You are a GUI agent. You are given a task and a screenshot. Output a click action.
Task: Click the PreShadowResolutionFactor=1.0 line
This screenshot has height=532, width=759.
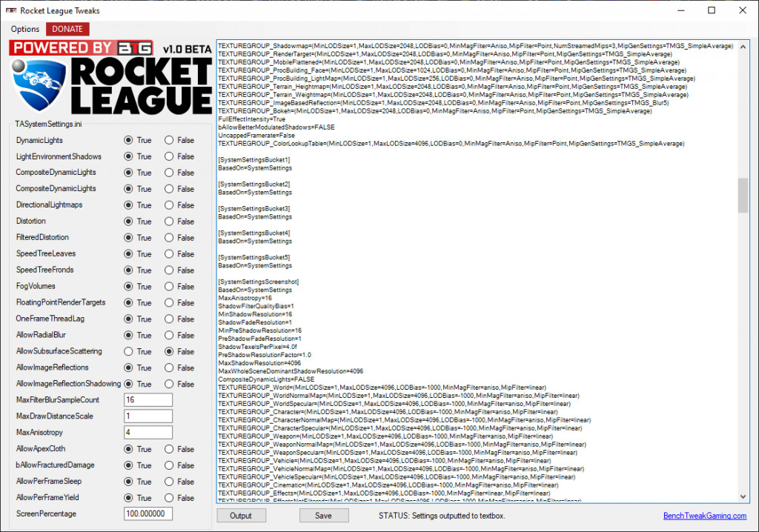[265, 355]
